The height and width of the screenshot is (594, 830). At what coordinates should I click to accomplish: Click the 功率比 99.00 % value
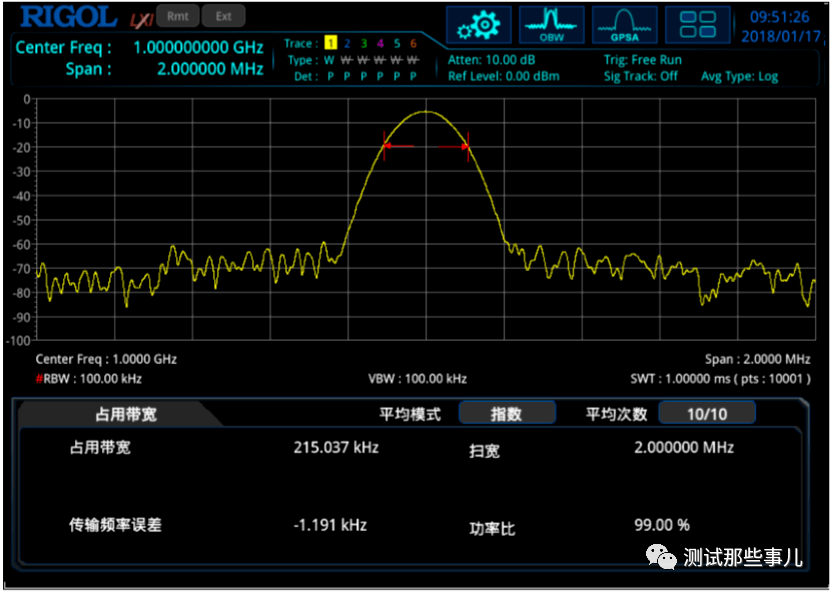coord(661,525)
